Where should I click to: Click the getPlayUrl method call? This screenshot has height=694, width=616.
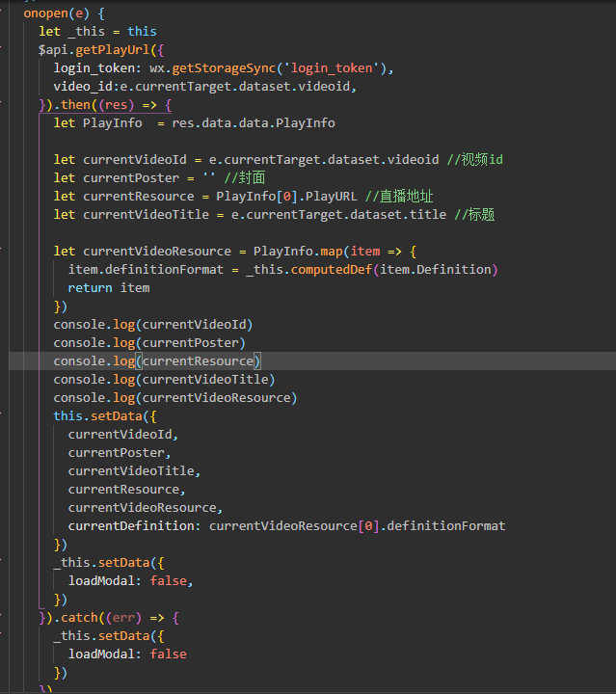pos(113,49)
